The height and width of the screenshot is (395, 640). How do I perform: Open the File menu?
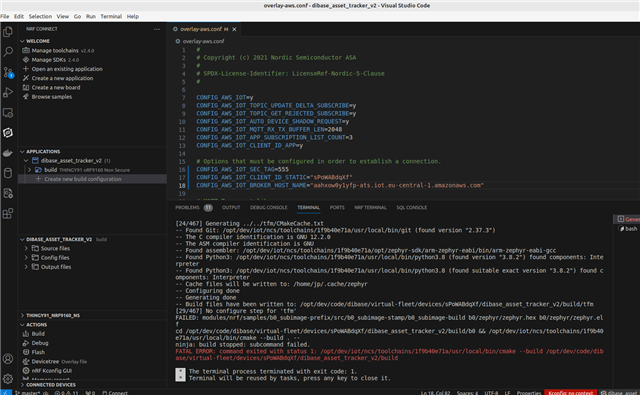click(x=5, y=16)
